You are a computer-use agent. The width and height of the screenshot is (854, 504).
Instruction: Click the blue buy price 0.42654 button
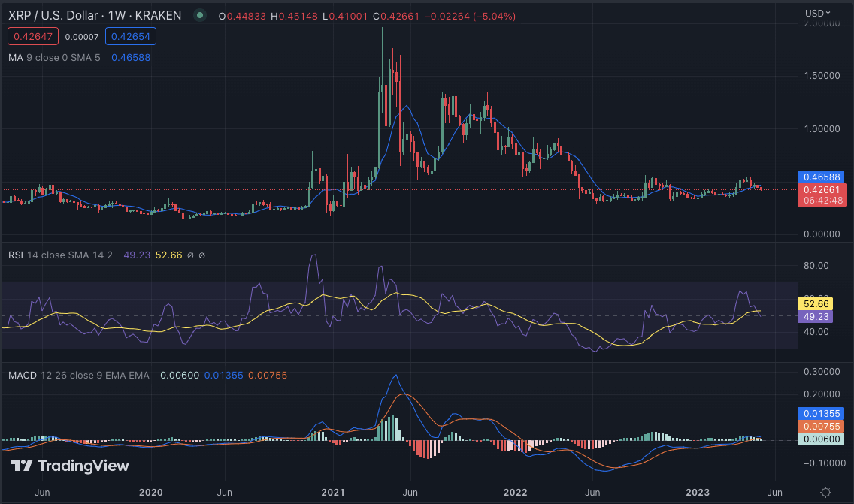coord(131,37)
